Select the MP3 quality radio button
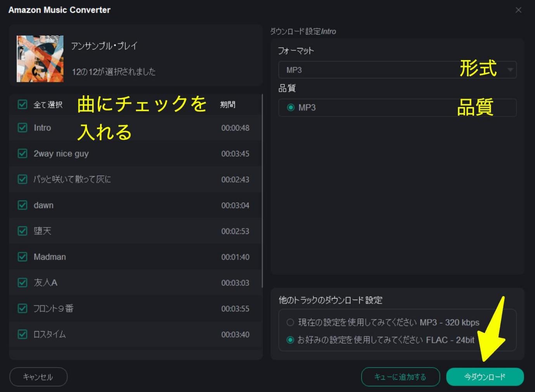The image size is (535, 392). pos(291,107)
